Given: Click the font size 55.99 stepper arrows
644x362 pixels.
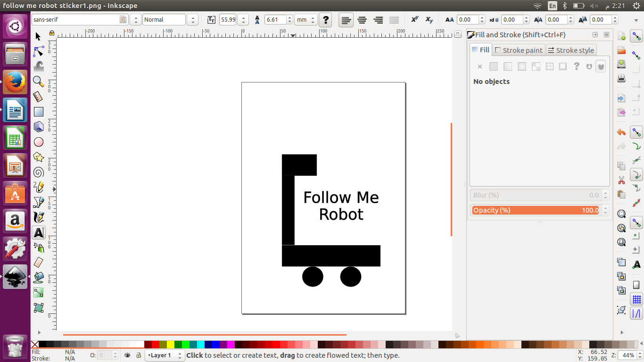Looking at the screenshot, I should coord(243,20).
